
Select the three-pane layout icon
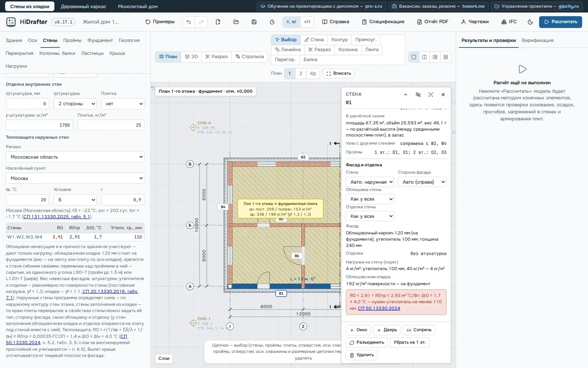[435, 57]
